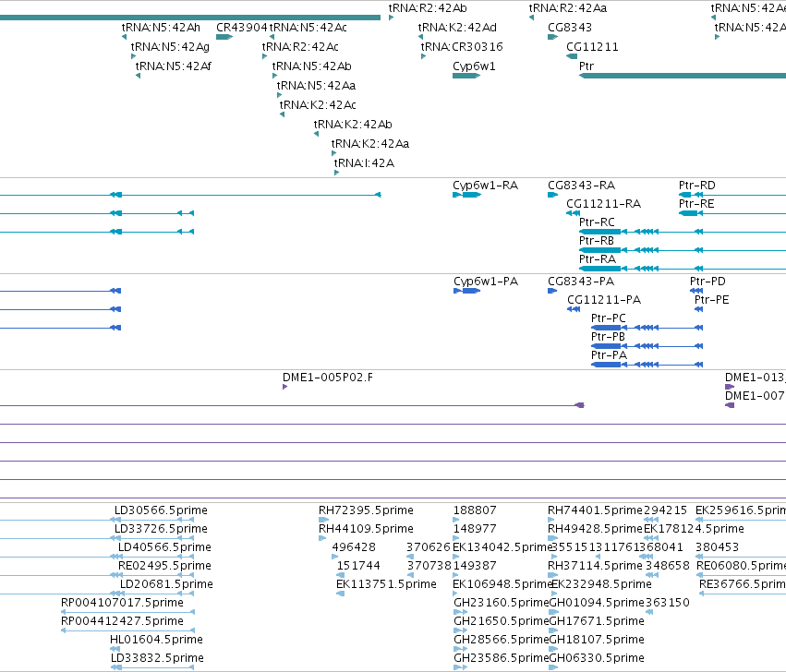Click the CG8343 gene label
This screenshot has width=786, height=672.
point(570,28)
